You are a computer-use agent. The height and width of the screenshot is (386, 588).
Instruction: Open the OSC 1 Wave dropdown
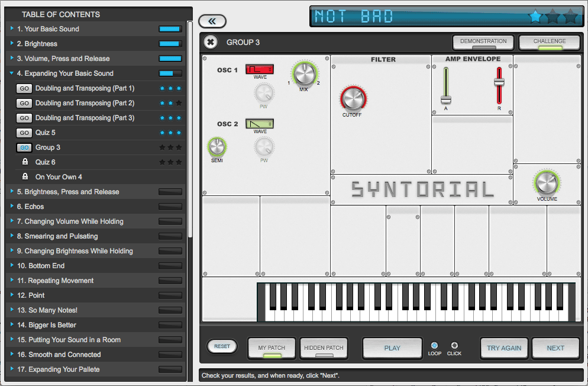pos(260,69)
